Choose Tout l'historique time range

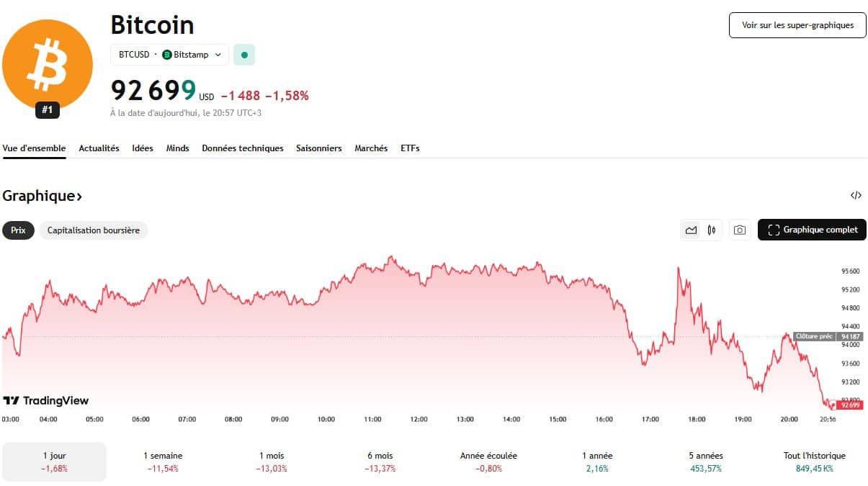tap(814, 462)
